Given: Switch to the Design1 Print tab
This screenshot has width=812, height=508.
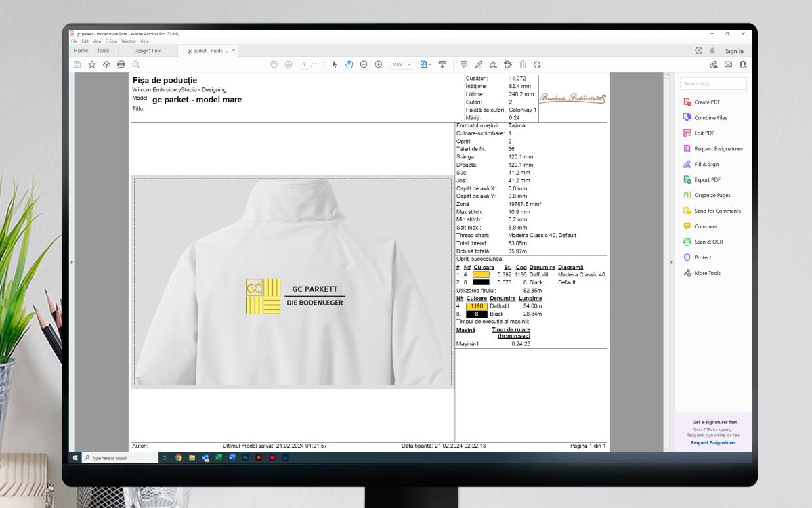Looking at the screenshot, I should click(148, 51).
